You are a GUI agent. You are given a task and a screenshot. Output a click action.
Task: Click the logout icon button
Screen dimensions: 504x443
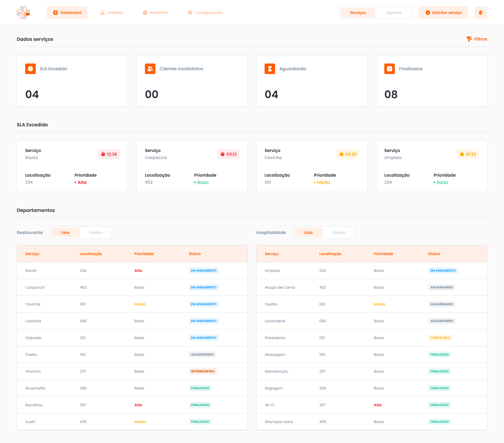click(x=481, y=13)
